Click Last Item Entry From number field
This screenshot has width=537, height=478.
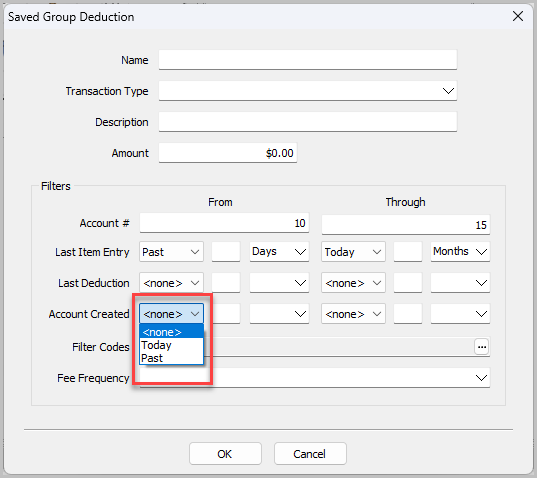point(226,252)
